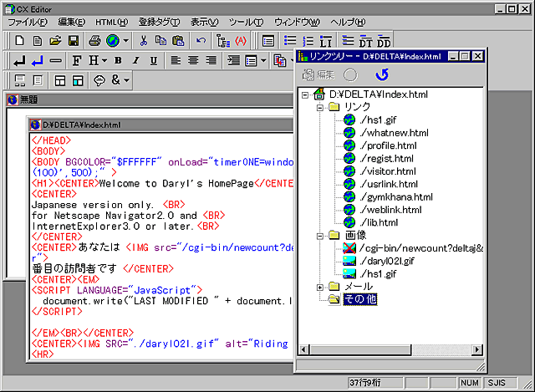Open the ファイル(F) menu
The height and width of the screenshot is (392, 535).
click(x=28, y=23)
